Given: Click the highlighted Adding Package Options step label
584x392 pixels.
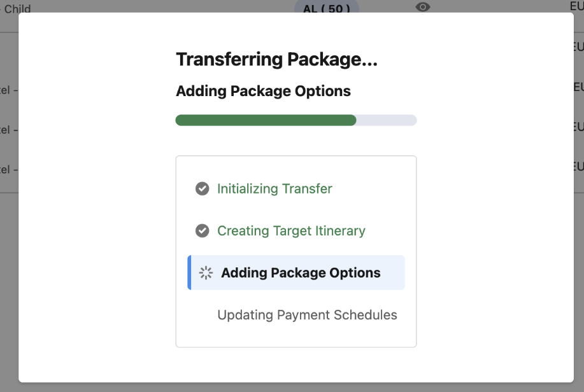Looking at the screenshot, I should [x=301, y=273].
